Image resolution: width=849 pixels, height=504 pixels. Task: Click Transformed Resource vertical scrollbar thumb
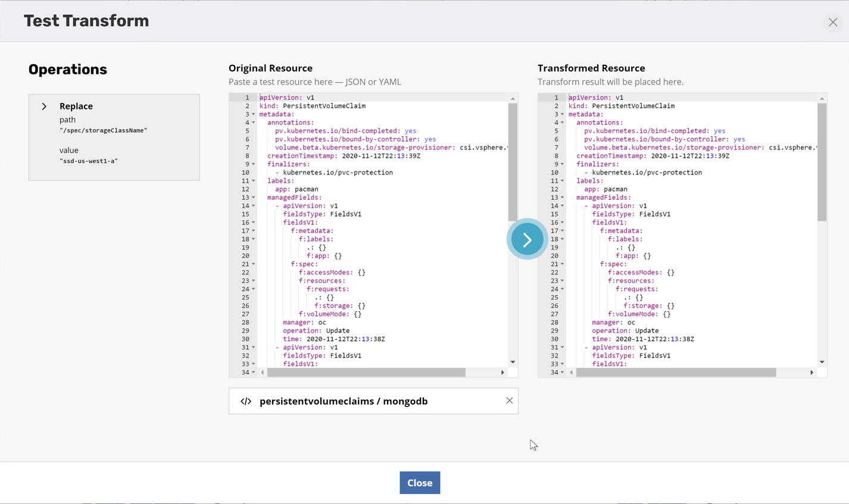(x=822, y=162)
